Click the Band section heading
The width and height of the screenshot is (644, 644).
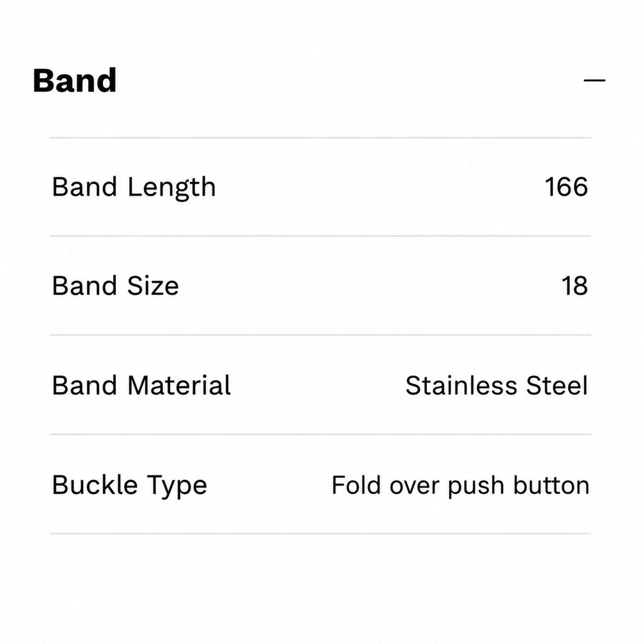tap(75, 80)
